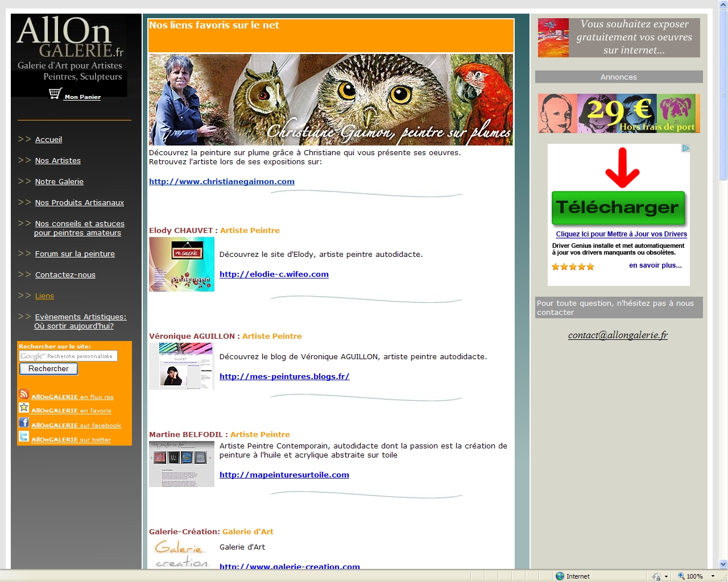Click the AdChoices icon on the advertisement
Viewport: 728px width, 582px height.
click(x=685, y=148)
